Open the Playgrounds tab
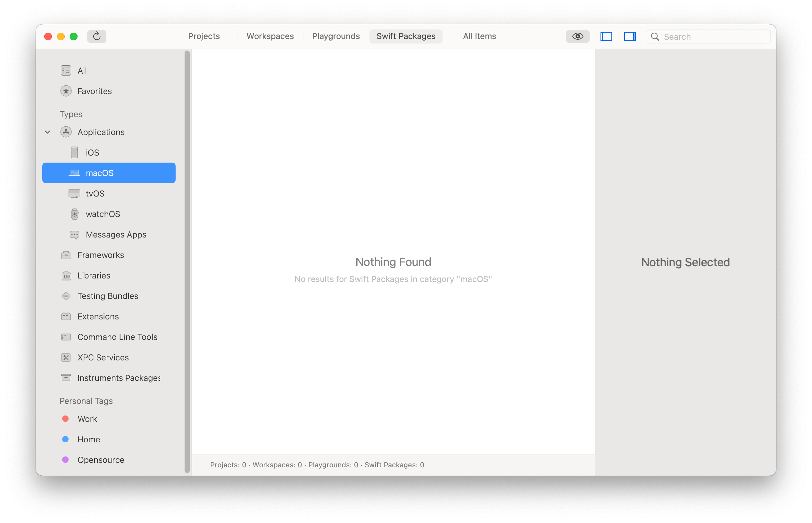Viewport: 812px width, 523px height. [x=336, y=36]
